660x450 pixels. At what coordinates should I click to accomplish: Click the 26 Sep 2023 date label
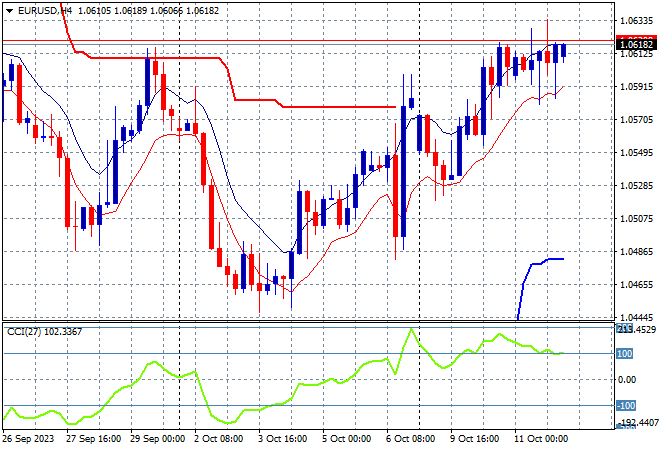pos(29,439)
